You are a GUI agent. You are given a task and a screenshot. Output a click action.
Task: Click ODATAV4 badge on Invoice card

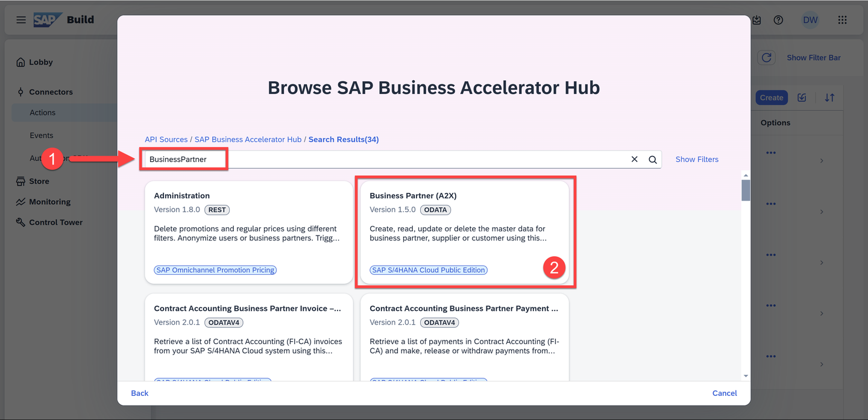pyautogui.click(x=224, y=322)
